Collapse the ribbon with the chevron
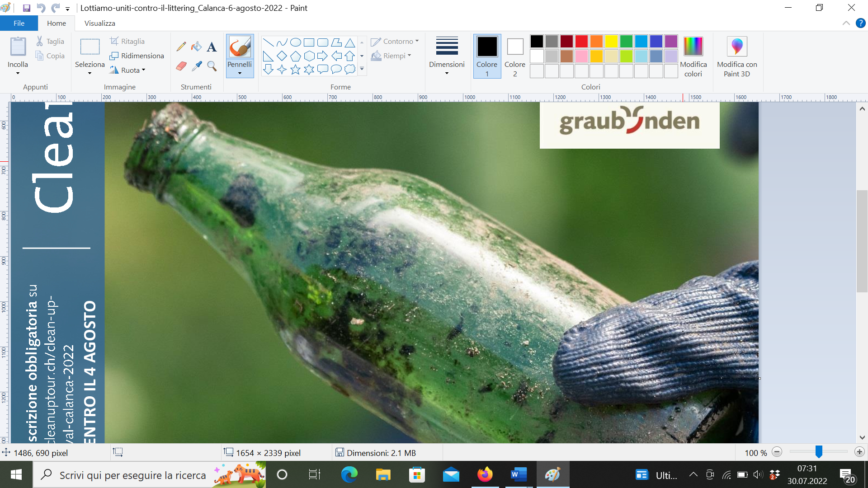Image resolution: width=868 pixels, height=488 pixels. coord(846,23)
